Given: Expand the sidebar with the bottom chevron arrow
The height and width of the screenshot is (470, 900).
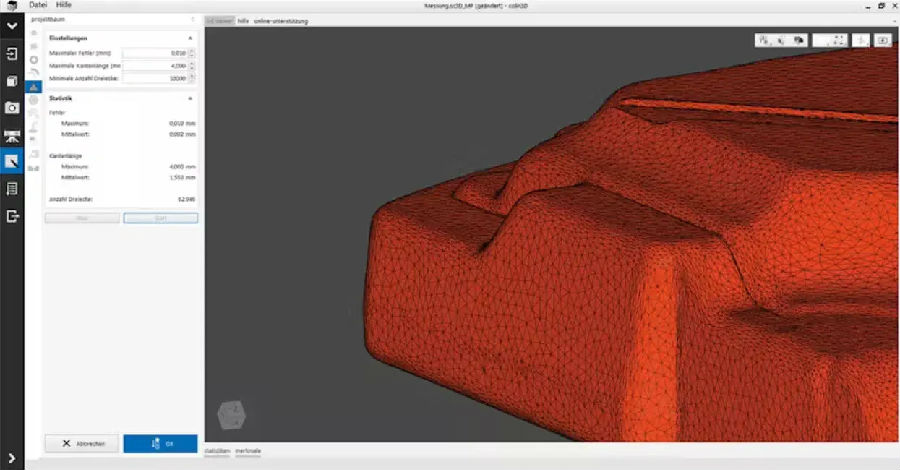Looking at the screenshot, I should click(12, 457).
